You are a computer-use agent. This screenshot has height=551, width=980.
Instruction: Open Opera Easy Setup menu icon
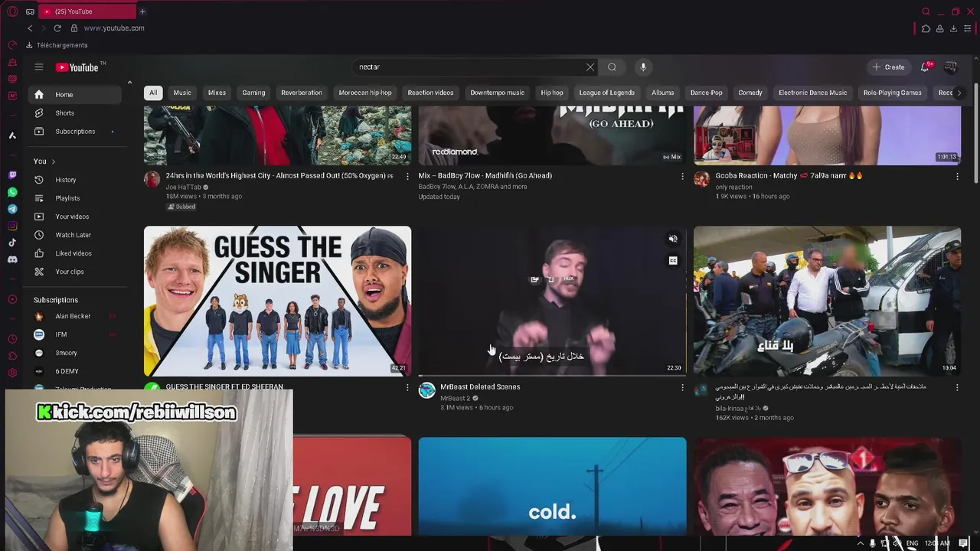coord(967,28)
